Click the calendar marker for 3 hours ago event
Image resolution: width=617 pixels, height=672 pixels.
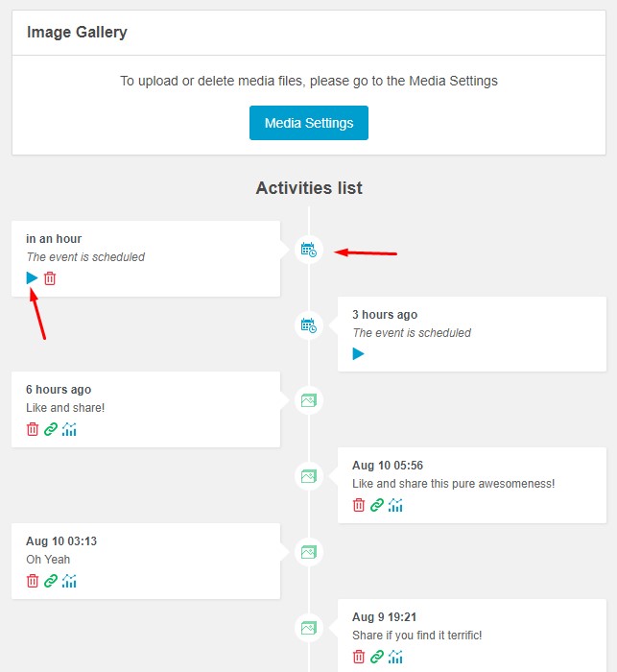(x=309, y=325)
